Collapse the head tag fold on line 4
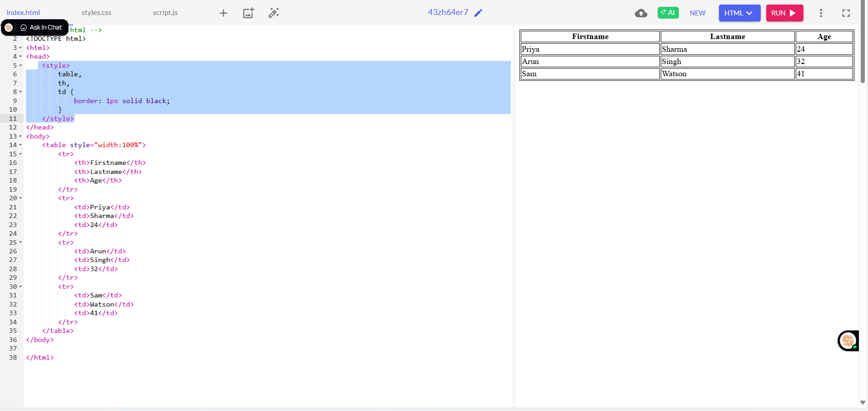This screenshot has width=868, height=411. click(x=20, y=57)
